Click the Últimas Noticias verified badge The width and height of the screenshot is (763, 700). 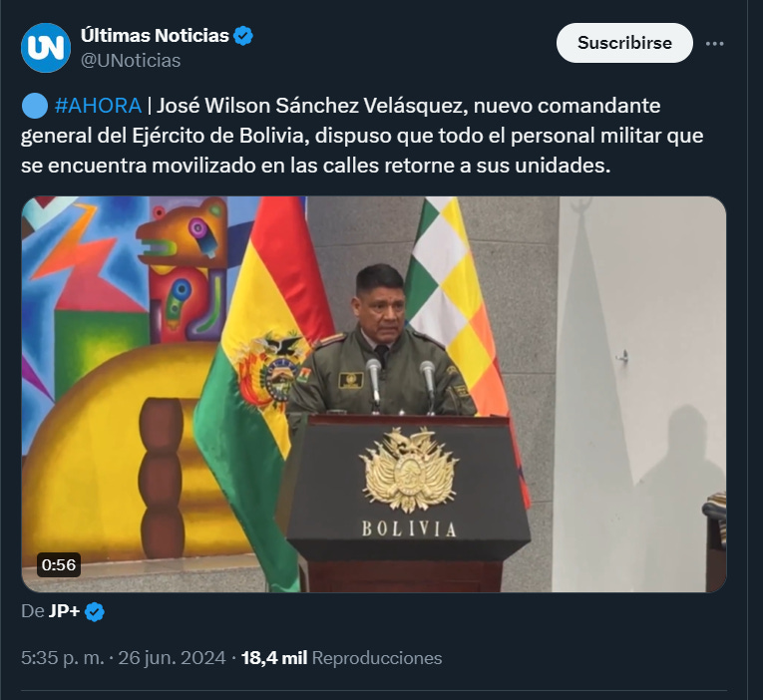(242, 36)
